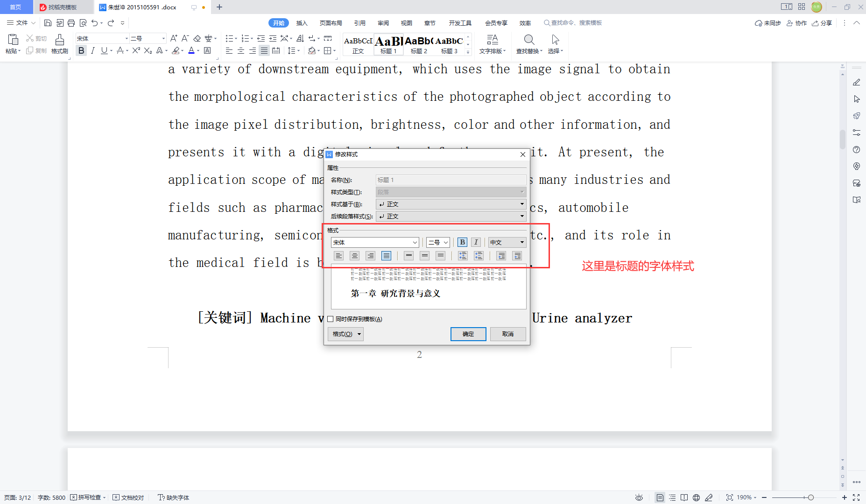866x504 pixels.
Task: Click the decrease indent icon in the ribbon
Action: coord(261,38)
